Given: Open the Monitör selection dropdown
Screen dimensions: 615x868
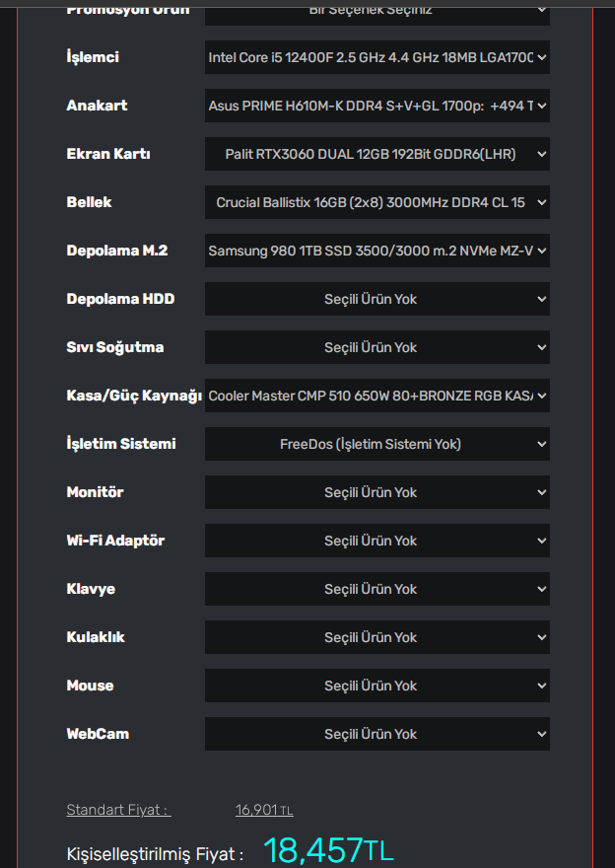Looking at the screenshot, I should [x=376, y=492].
